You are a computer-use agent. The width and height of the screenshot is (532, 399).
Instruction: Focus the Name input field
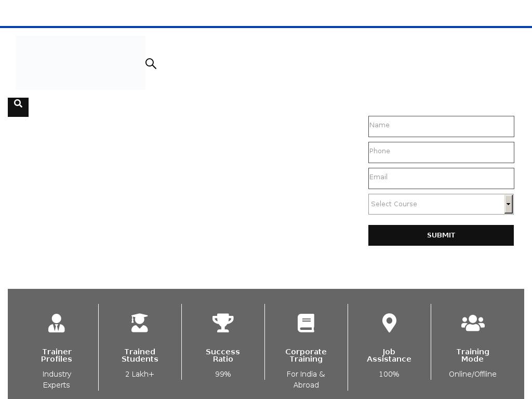pyautogui.click(x=441, y=126)
